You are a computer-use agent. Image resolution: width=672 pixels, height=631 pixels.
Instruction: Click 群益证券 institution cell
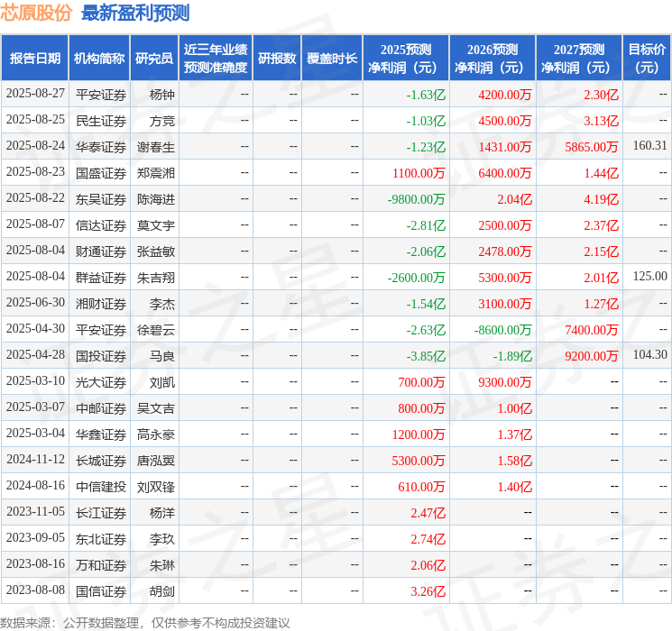click(101, 278)
